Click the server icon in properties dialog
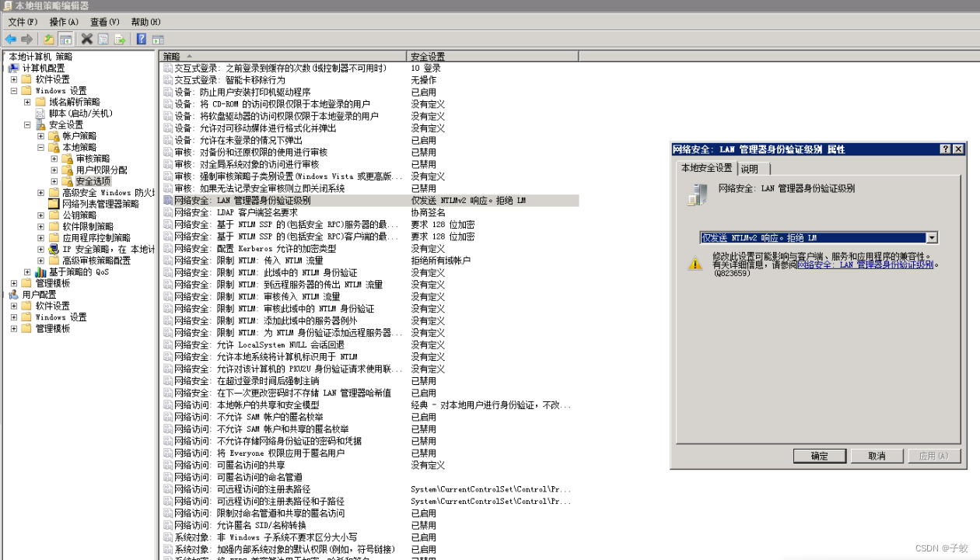 (x=696, y=194)
